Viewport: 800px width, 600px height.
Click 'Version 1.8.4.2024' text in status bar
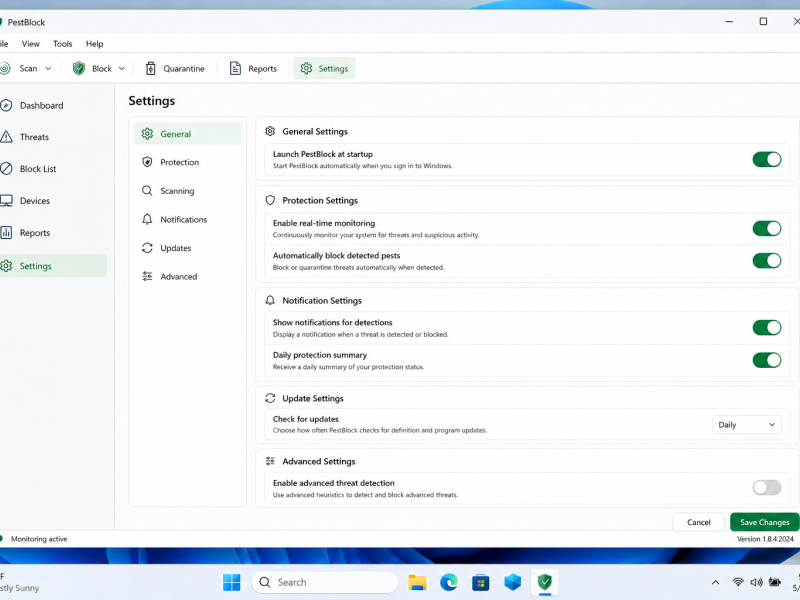[x=765, y=539]
